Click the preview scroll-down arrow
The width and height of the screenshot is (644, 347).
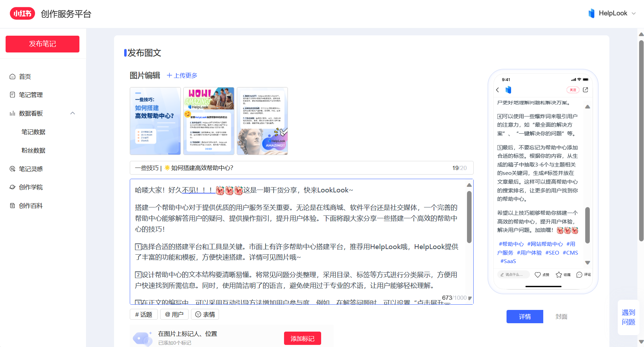(x=588, y=262)
